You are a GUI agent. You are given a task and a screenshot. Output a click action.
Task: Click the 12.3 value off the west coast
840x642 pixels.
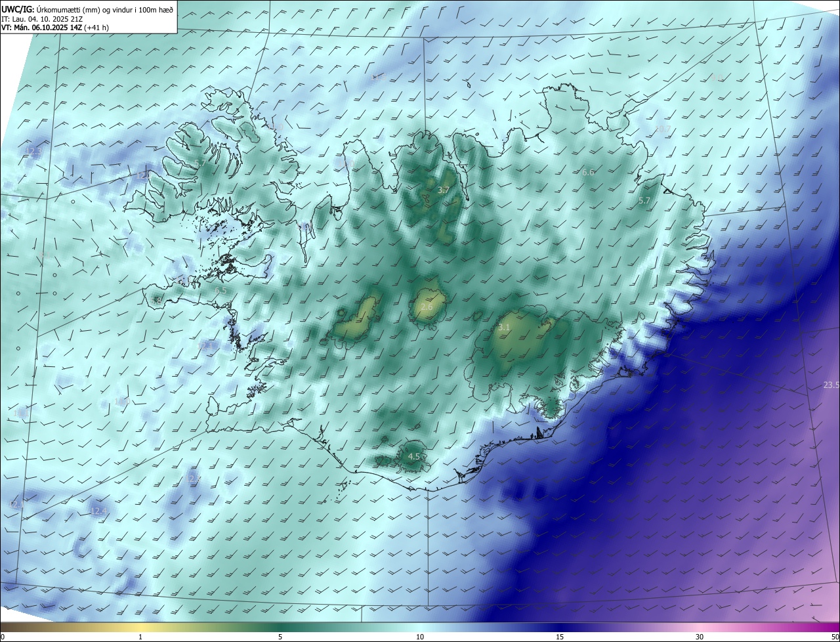click(33, 152)
